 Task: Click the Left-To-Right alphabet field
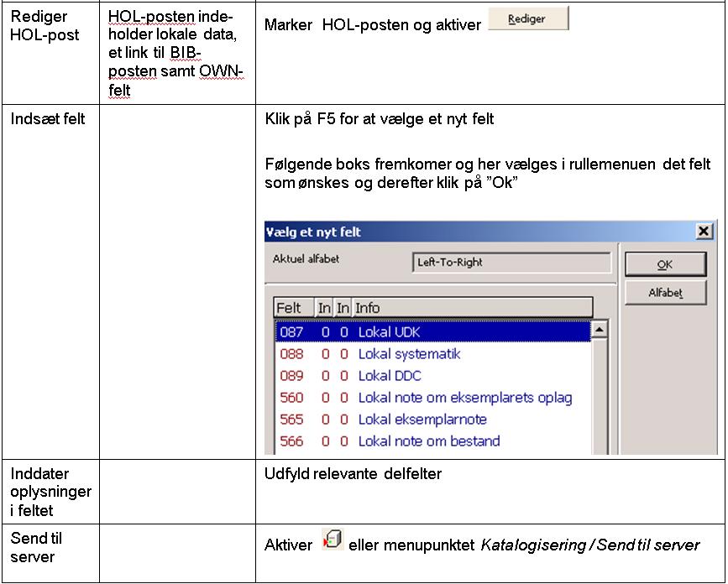click(512, 263)
